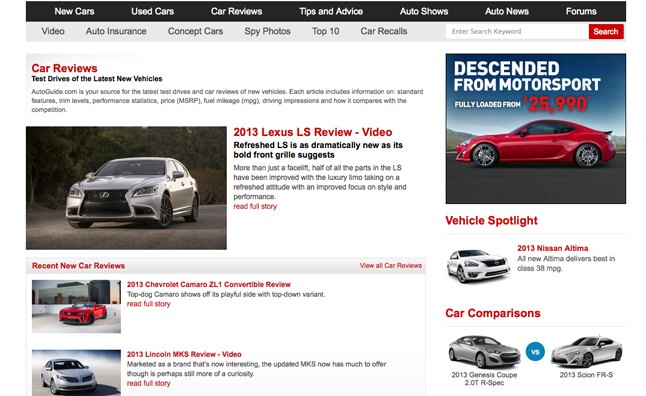Click the Descended From Motorsport ad banner
The image size is (646, 396).
536,129
